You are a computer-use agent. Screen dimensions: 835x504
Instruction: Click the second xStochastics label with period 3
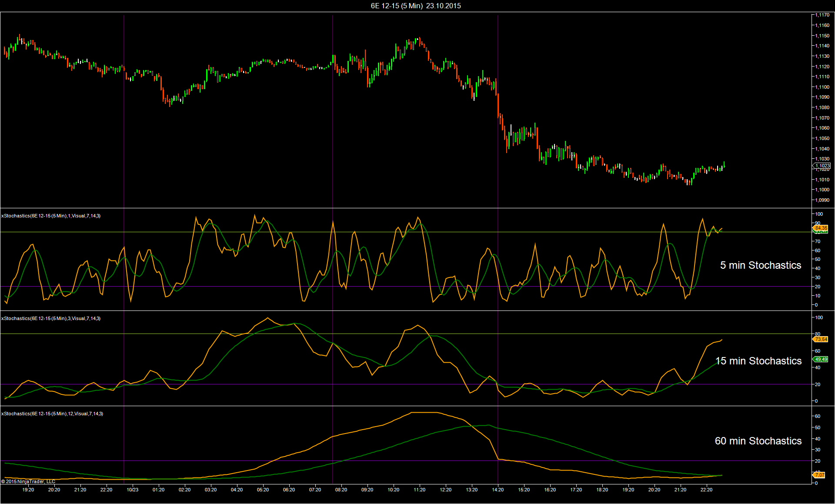coord(51,318)
